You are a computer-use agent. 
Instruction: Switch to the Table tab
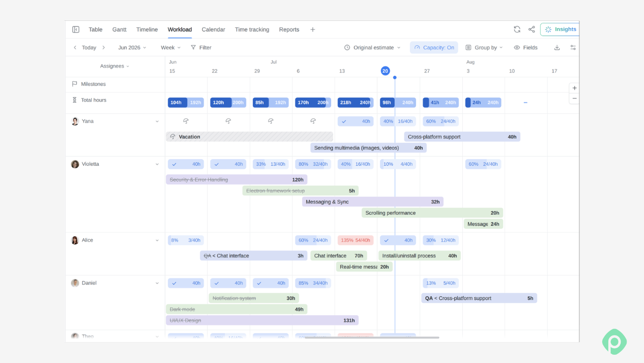95,30
